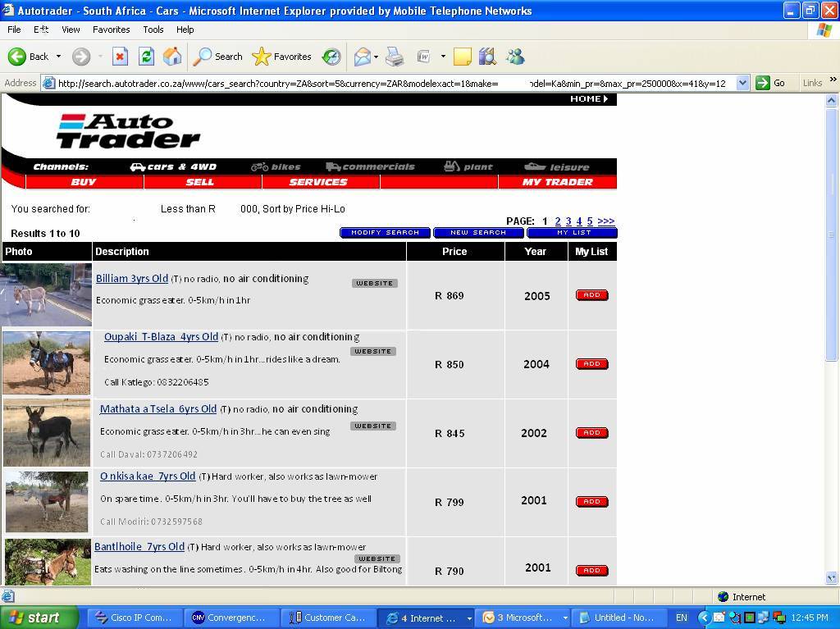Open the History clock icon
The image size is (840, 629).
pos(331,57)
